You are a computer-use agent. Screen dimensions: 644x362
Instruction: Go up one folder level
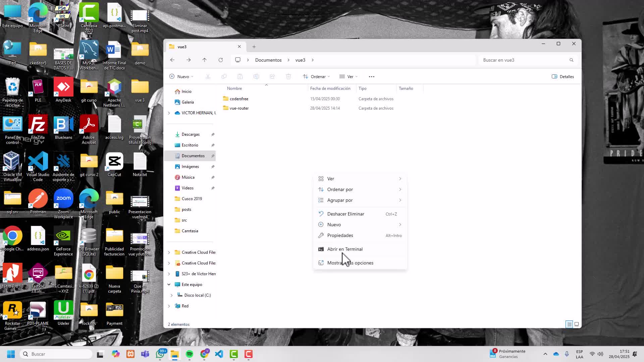[x=204, y=60]
